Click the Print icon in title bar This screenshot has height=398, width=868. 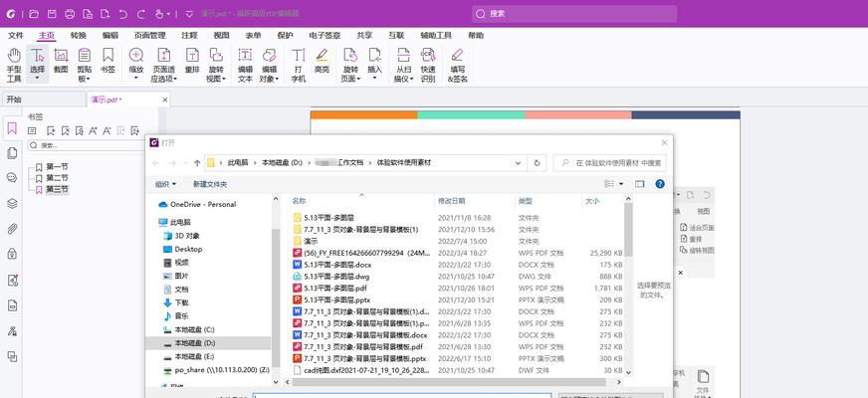coord(70,14)
